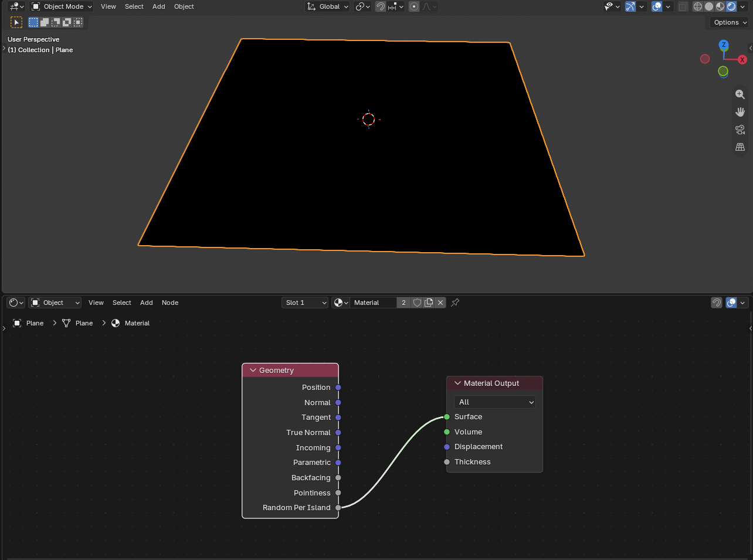The height and width of the screenshot is (560, 753).
Task: Click the material user count 2 button
Action: (x=403, y=303)
